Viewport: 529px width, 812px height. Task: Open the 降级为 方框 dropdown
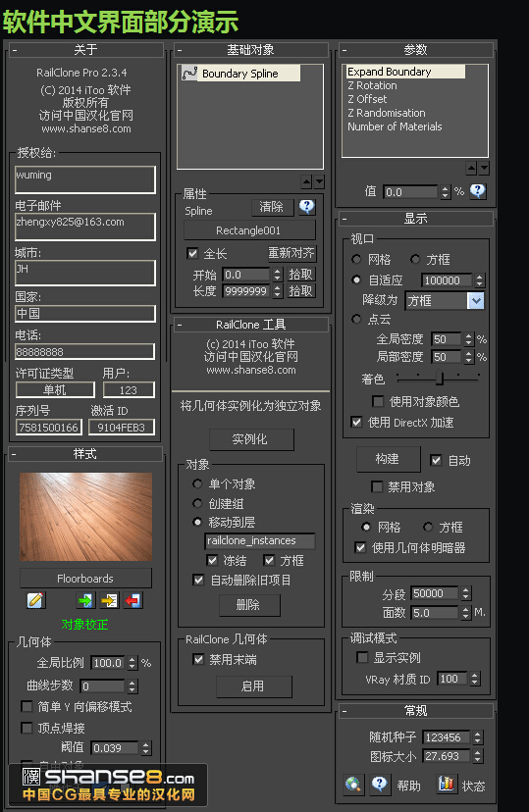click(x=445, y=300)
